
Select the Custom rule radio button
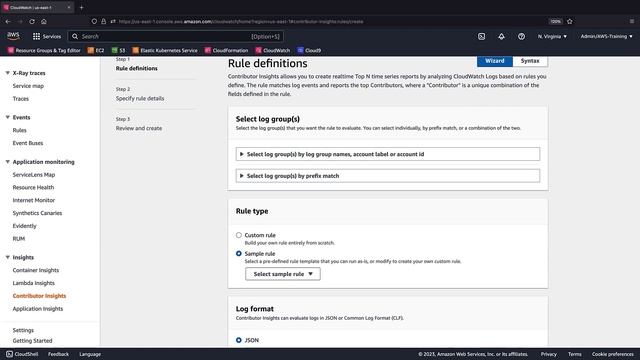click(x=239, y=235)
